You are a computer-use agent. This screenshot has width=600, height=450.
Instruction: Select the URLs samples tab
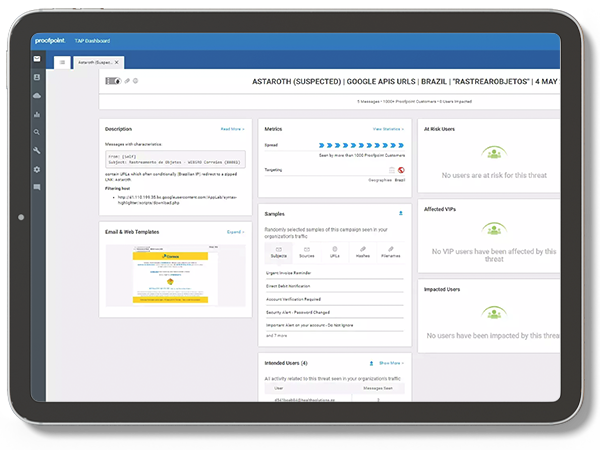(334, 252)
